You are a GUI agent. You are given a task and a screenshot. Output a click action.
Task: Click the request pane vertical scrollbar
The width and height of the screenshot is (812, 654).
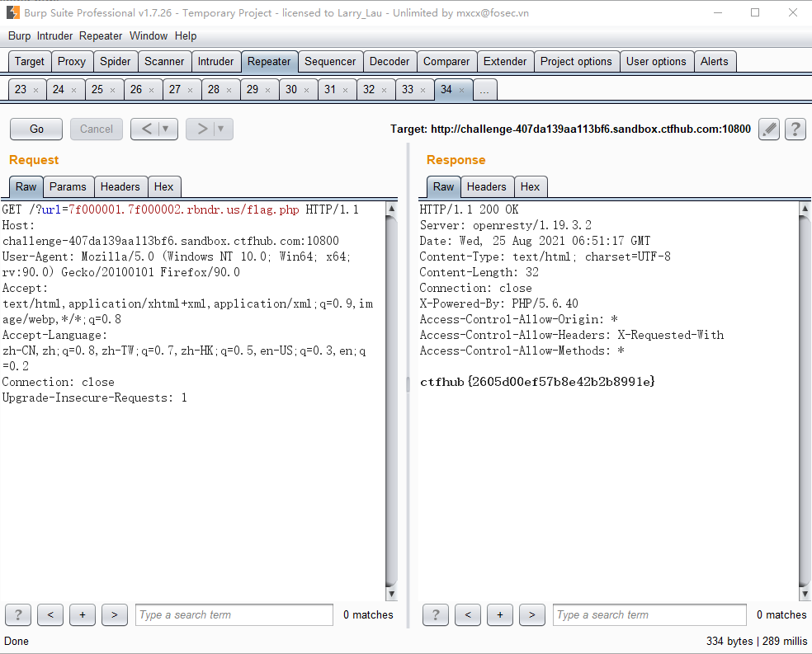pyautogui.click(x=391, y=402)
